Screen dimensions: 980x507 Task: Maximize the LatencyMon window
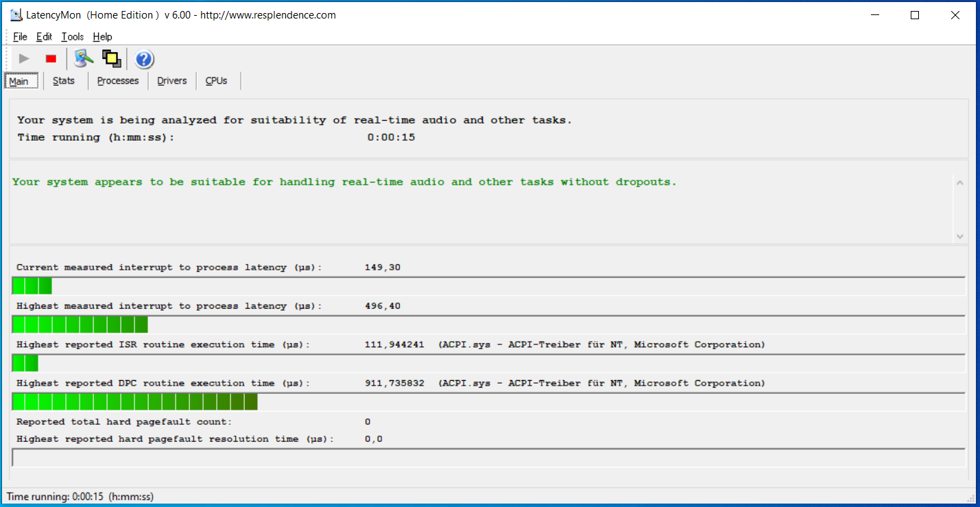pyautogui.click(x=914, y=15)
